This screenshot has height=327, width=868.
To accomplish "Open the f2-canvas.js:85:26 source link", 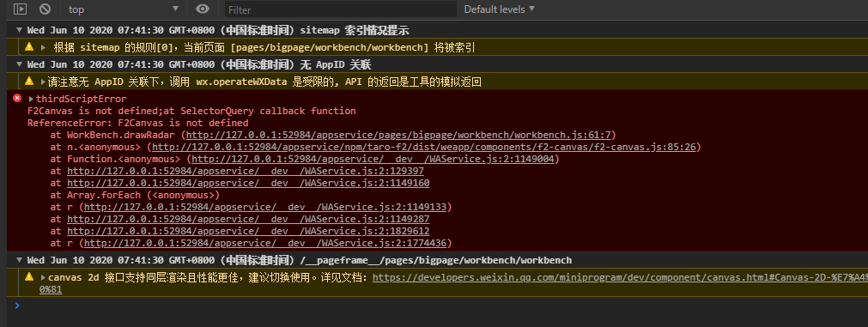I will pos(424,147).
